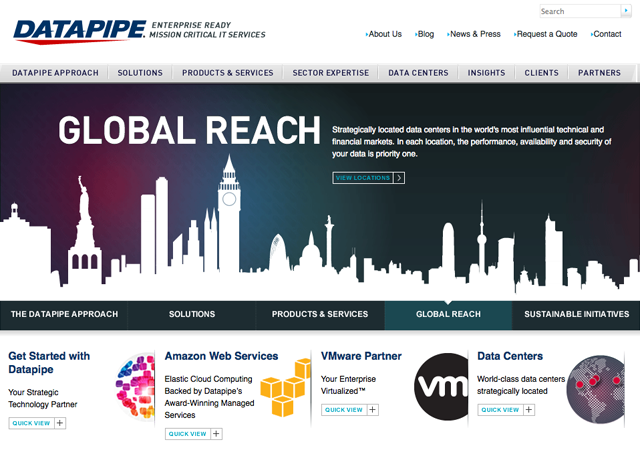Open the Contact link
Image resolution: width=640 pixels, height=450 pixels.
tap(606, 34)
